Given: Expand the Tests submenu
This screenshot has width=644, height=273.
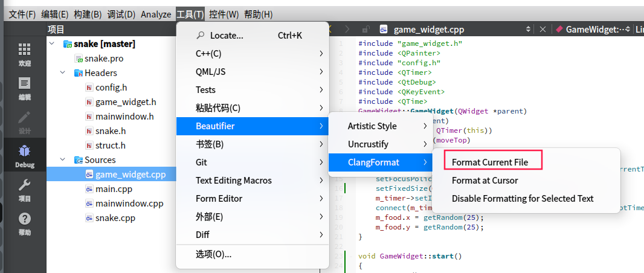Looking at the screenshot, I should [x=252, y=90].
